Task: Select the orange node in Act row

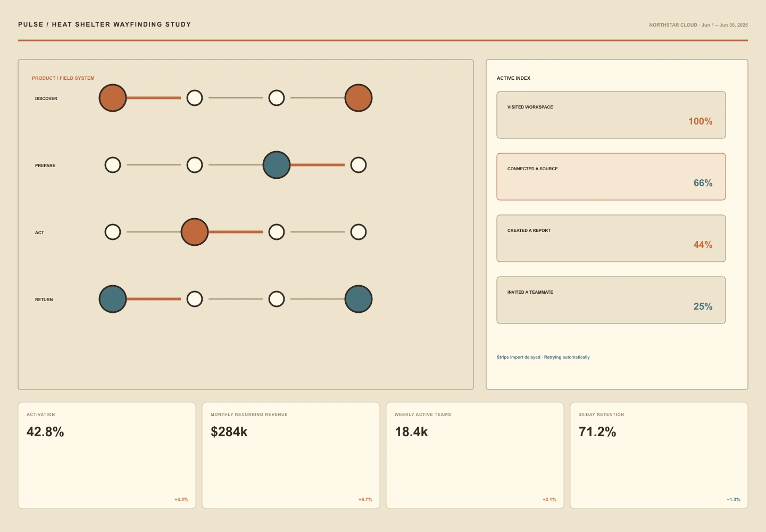Action: 195,232
